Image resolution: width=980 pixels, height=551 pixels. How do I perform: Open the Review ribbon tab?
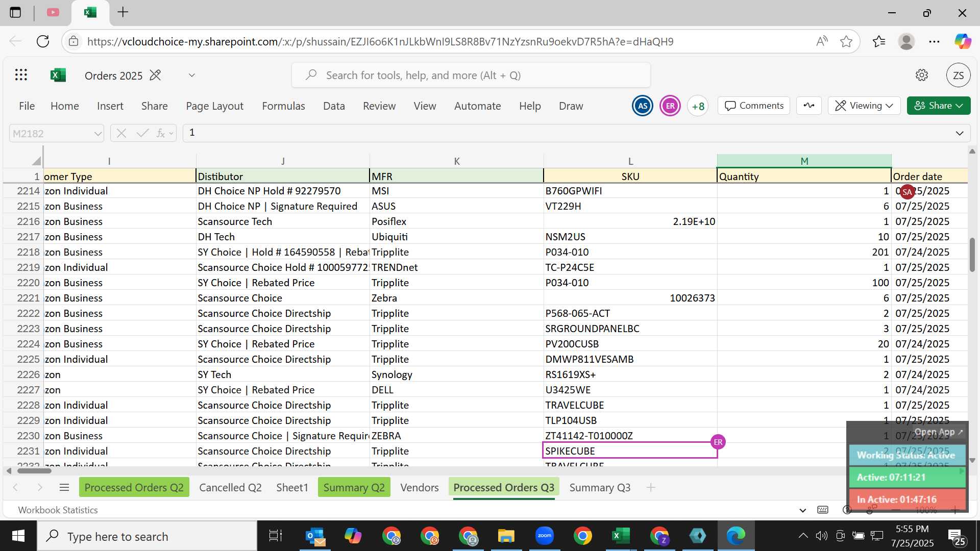click(379, 106)
